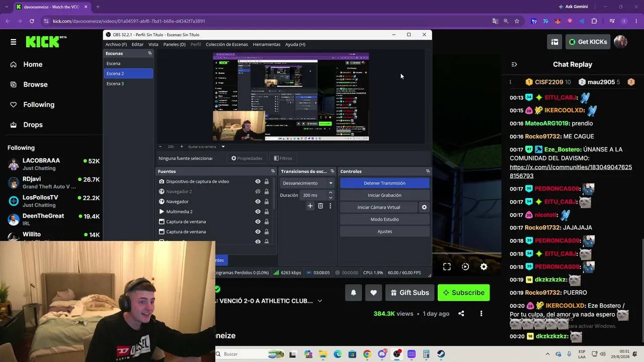Toggle visibility of Navegador source
Image resolution: width=644 pixels, height=362 pixels.
tap(258, 202)
